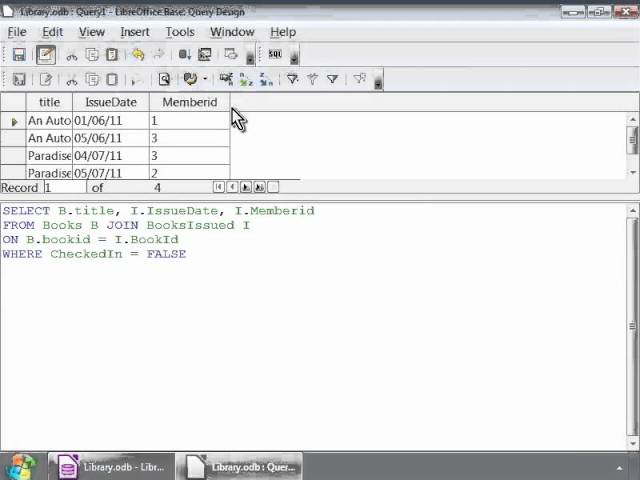Go to previous record
Viewport: 640px width, 480px height.
coord(232,187)
